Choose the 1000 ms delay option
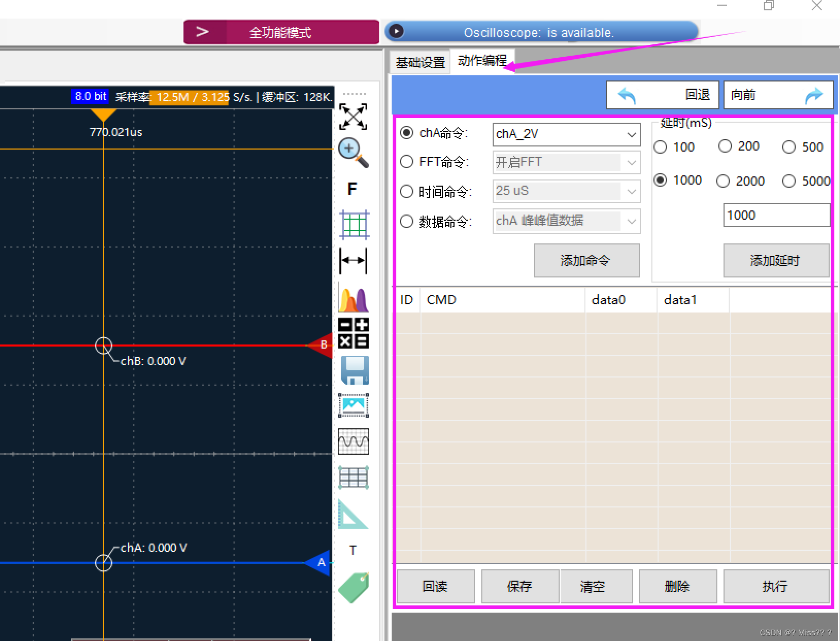The height and width of the screenshot is (641, 840). (660, 180)
